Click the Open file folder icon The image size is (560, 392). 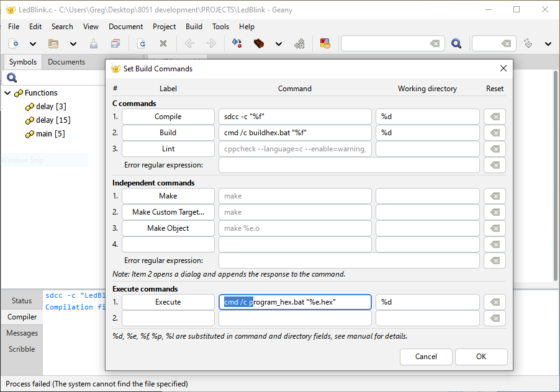(53, 43)
